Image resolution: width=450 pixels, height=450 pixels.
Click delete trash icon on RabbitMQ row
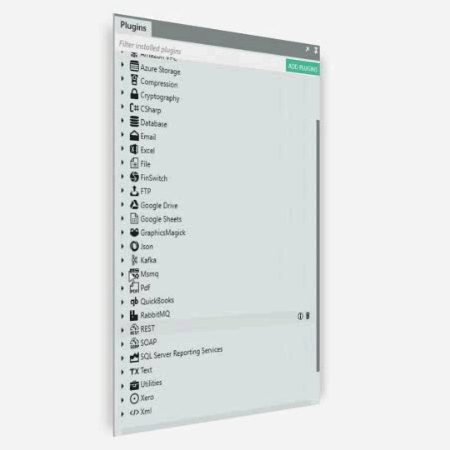tap(308, 315)
